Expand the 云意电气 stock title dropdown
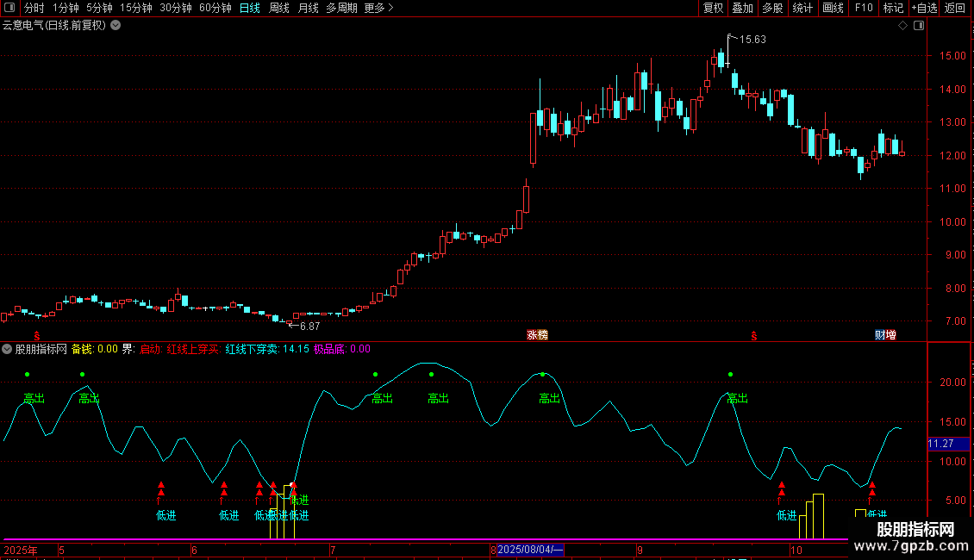The height and width of the screenshot is (560, 974). 116,26
